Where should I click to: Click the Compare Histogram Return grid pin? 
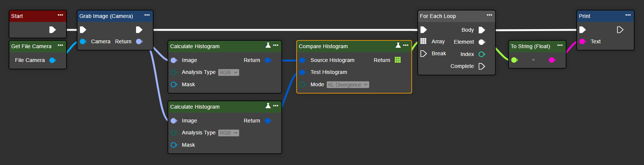click(398, 60)
